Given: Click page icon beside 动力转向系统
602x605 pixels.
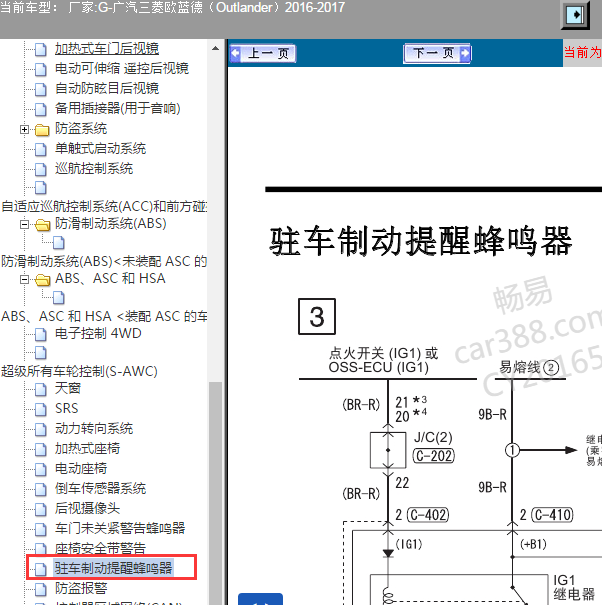Looking at the screenshot, I should (x=41, y=429).
